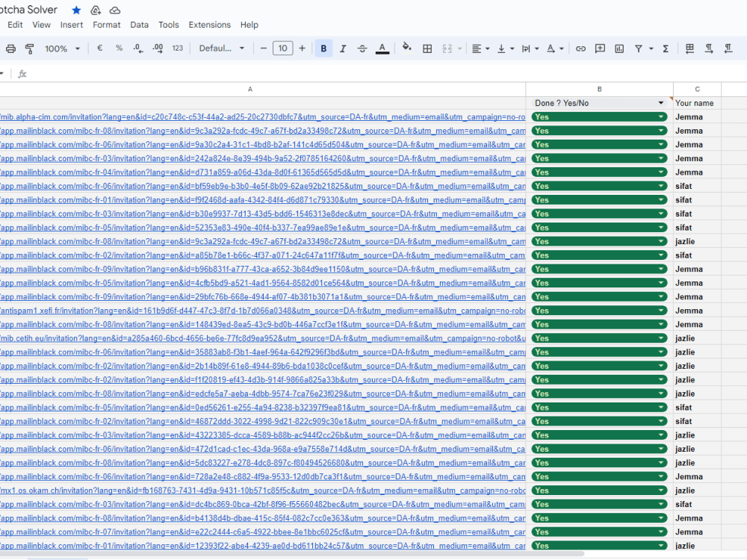Open text rotation options

pyautogui.click(x=555, y=49)
